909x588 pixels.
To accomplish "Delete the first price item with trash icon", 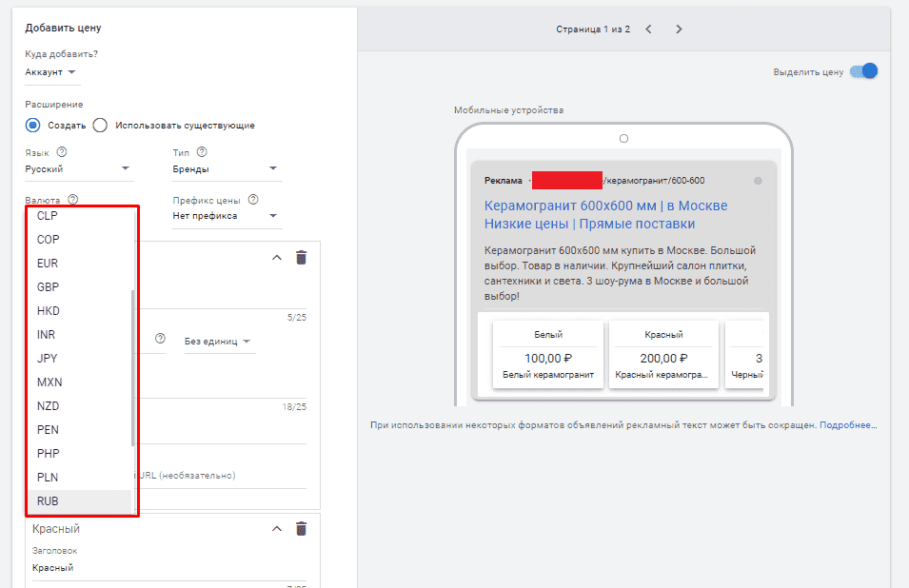I will (301, 258).
